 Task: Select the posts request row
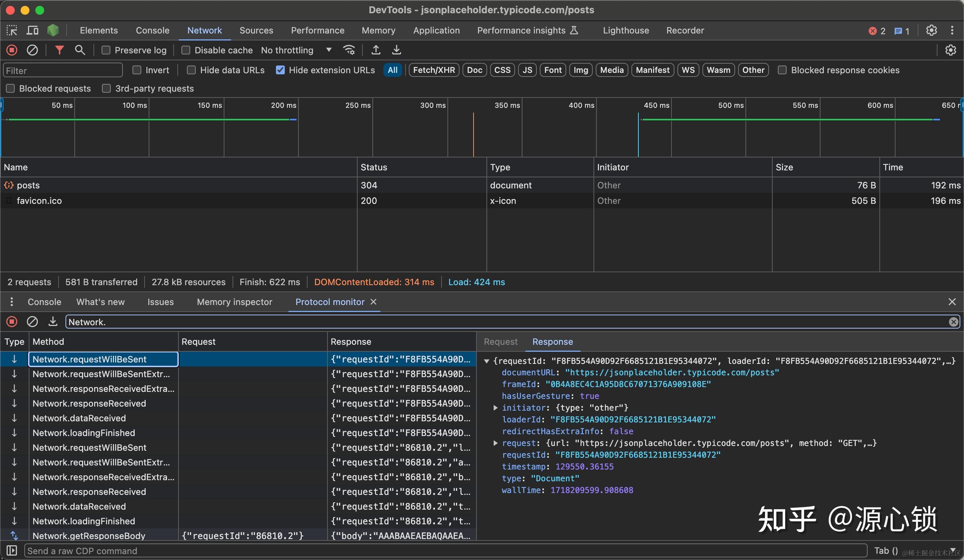[482, 185]
